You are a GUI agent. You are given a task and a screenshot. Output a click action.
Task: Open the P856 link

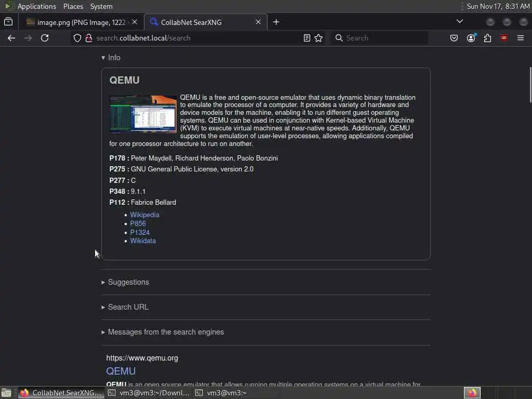coord(138,223)
